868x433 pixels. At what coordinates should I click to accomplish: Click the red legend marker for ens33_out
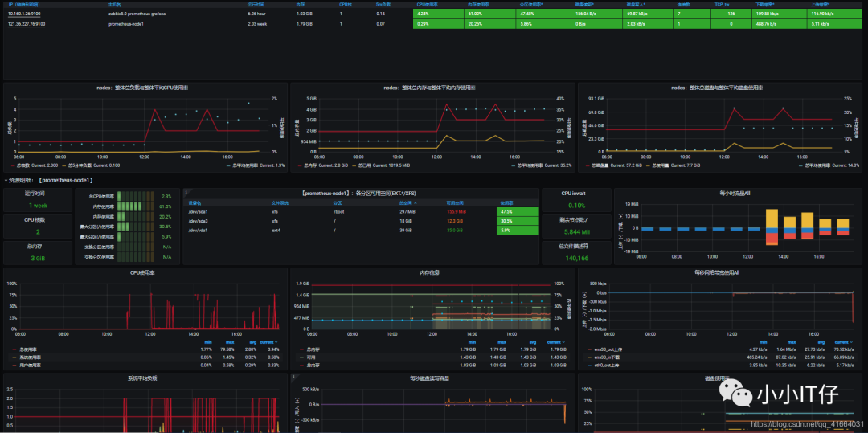588,349
